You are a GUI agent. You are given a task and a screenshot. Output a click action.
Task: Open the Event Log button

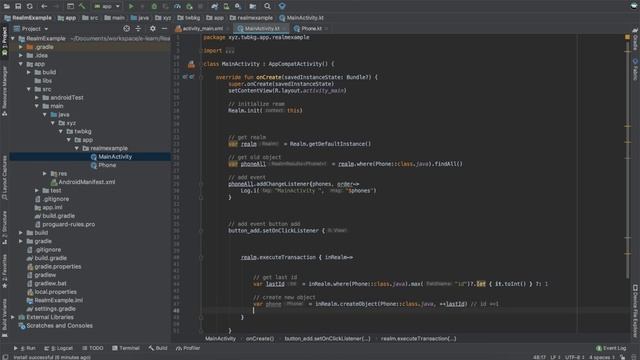point(611,348)
